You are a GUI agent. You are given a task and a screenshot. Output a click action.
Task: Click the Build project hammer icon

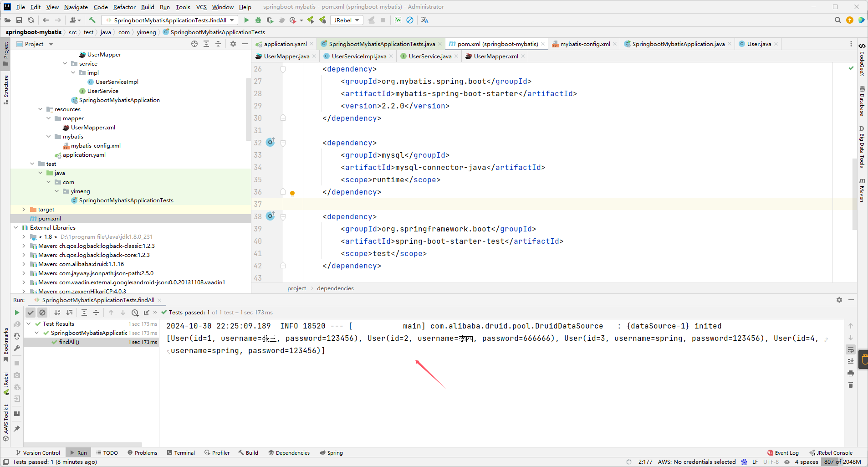[92, 20]
